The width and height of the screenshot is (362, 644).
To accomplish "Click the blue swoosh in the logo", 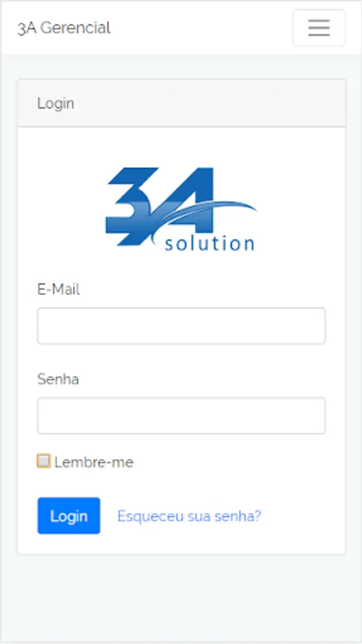I will (x=205, y=217).
